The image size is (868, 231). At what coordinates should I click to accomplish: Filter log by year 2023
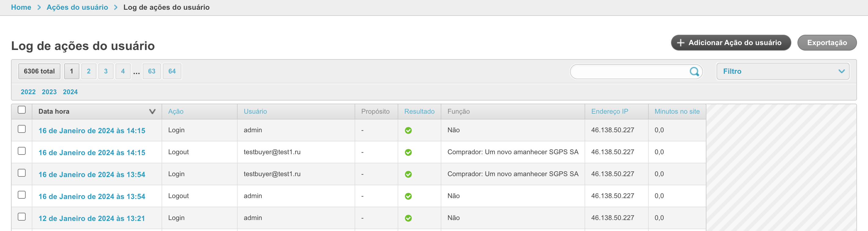(49, 92)
